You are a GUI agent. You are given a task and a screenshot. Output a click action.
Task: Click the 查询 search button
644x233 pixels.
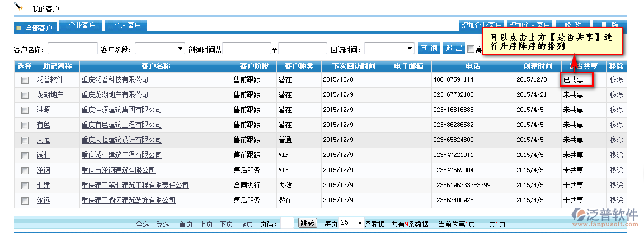point(429,49)
